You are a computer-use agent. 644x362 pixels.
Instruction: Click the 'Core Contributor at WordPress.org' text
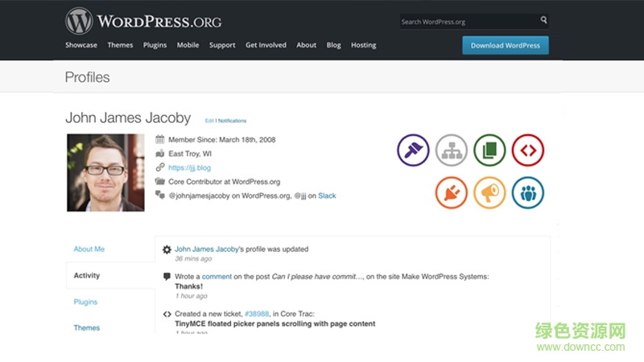(x=225, y=182)
